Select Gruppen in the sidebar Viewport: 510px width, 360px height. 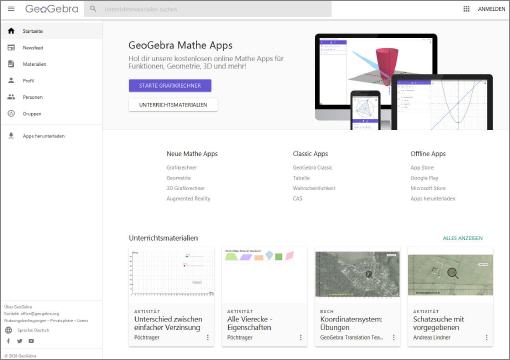tap(52, 114)
